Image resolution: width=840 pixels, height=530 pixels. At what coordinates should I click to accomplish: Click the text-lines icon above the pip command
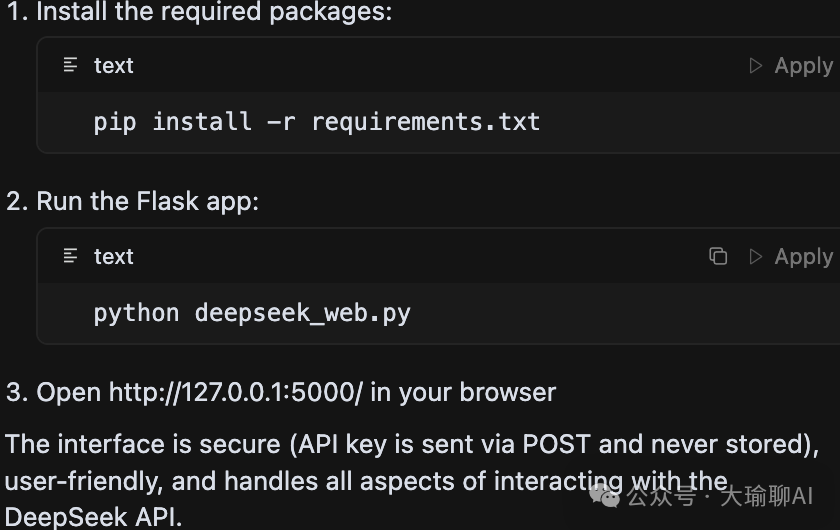tap(70, 65)
